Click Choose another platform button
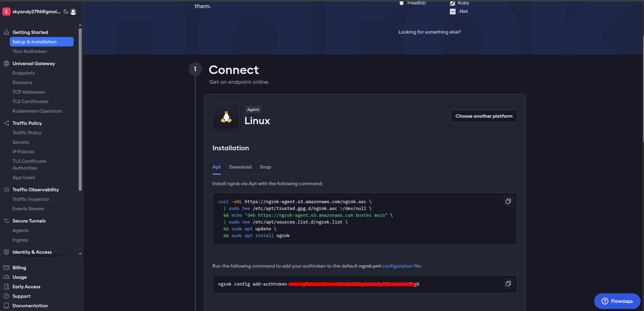 pos(484,116)
